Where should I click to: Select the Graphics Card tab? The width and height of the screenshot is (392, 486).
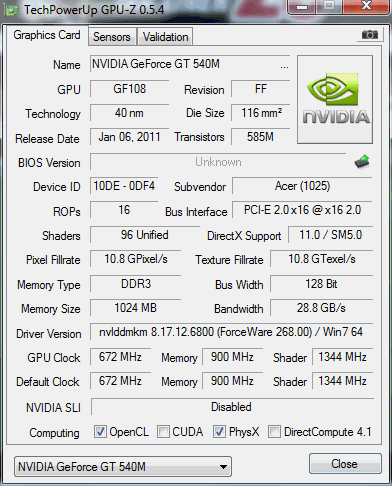click(47, 35)
